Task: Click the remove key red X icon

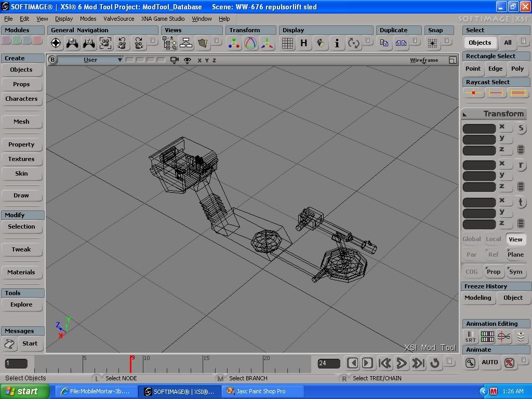Action: (509, 363)
